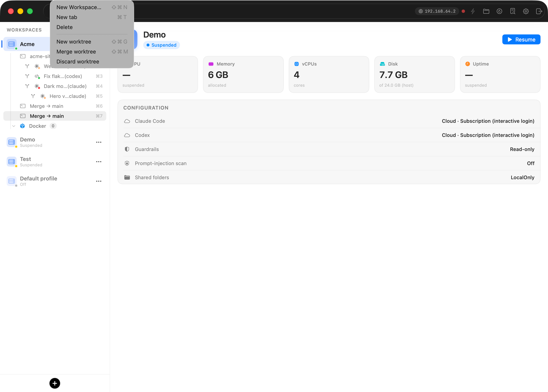Click the Resume button
This screenshot has width=548, height=392.
(x=521, y=39)
